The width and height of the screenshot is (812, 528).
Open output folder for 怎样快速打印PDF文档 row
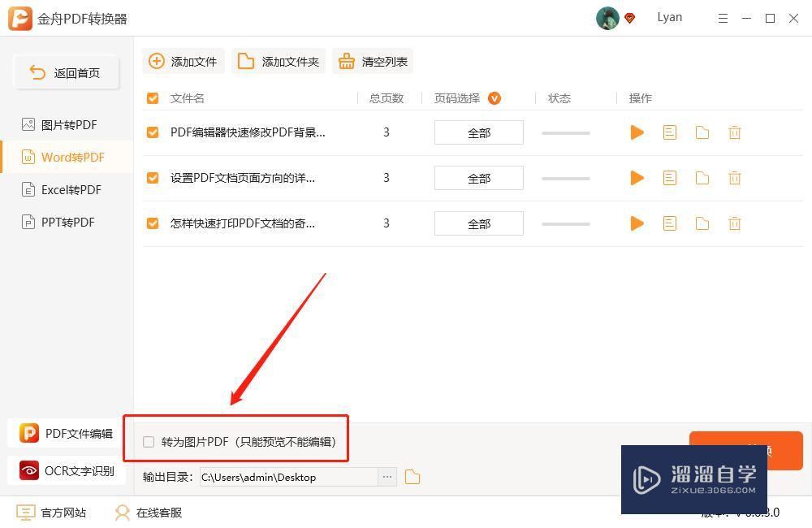click(702, 224)
